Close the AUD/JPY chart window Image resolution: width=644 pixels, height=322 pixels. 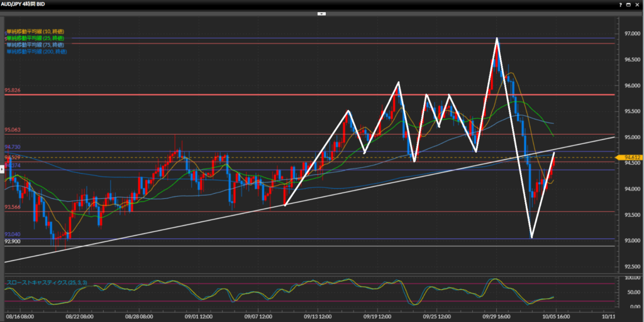pyautogui.click(x=638, y=4)
